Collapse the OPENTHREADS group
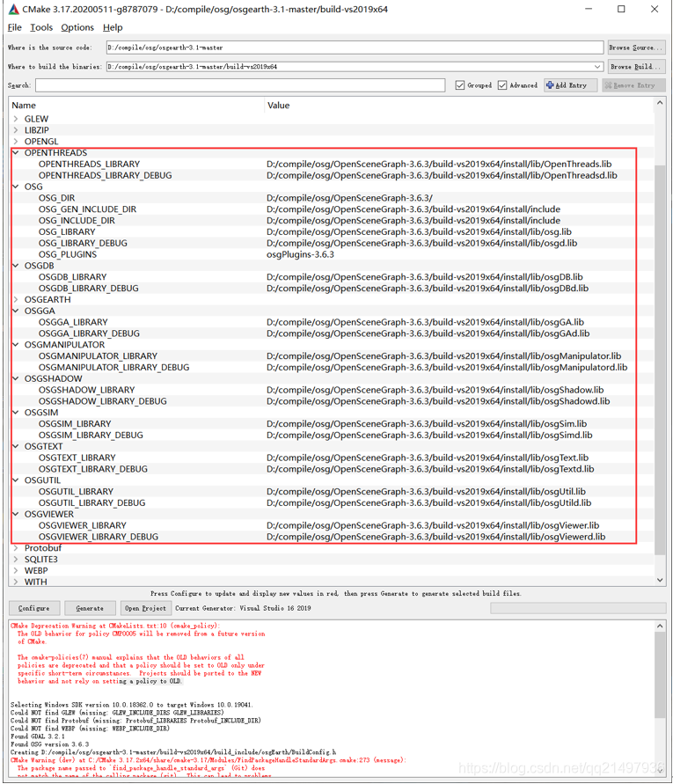The height and width of the screenshot is (784, 673). coord(16,152)
